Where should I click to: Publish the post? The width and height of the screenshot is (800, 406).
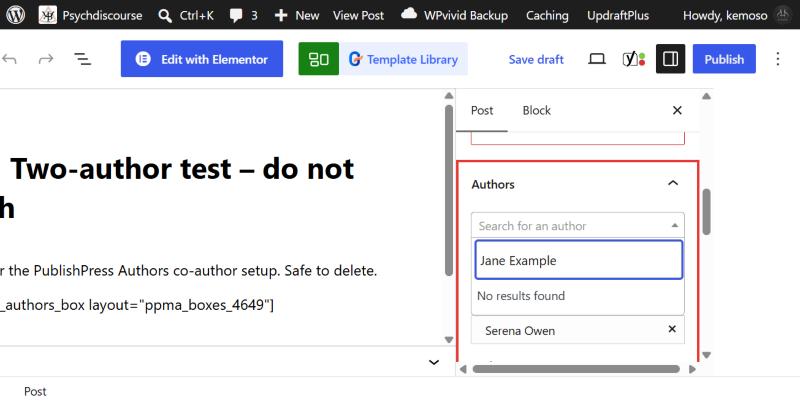[724, 59]
